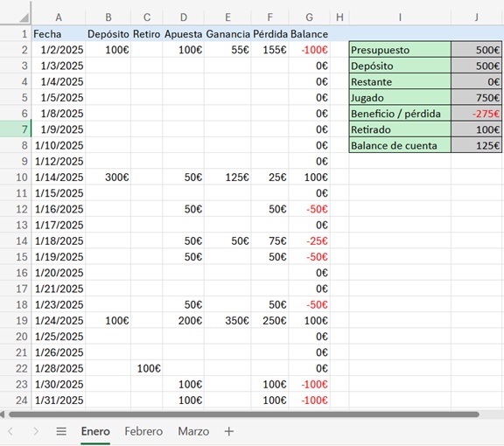
Task: Click the scrollbar left arrow
Action: click(x=2, y=415)
